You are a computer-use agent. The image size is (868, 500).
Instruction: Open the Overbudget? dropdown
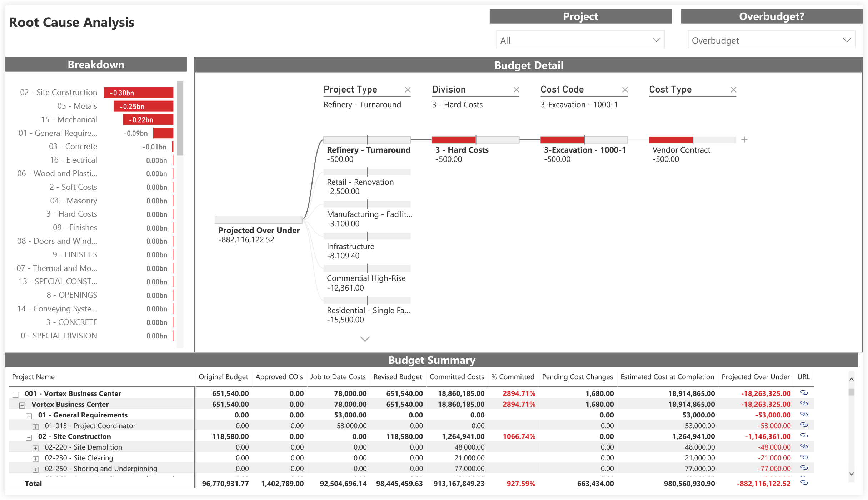coord(771,40)
